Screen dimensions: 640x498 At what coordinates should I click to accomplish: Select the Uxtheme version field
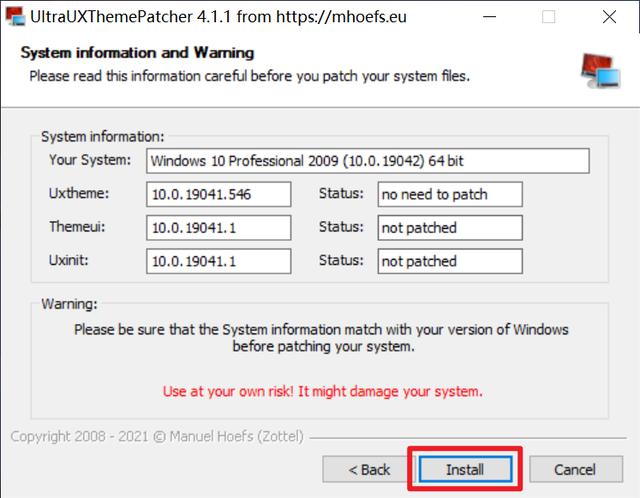click(218, 194)
